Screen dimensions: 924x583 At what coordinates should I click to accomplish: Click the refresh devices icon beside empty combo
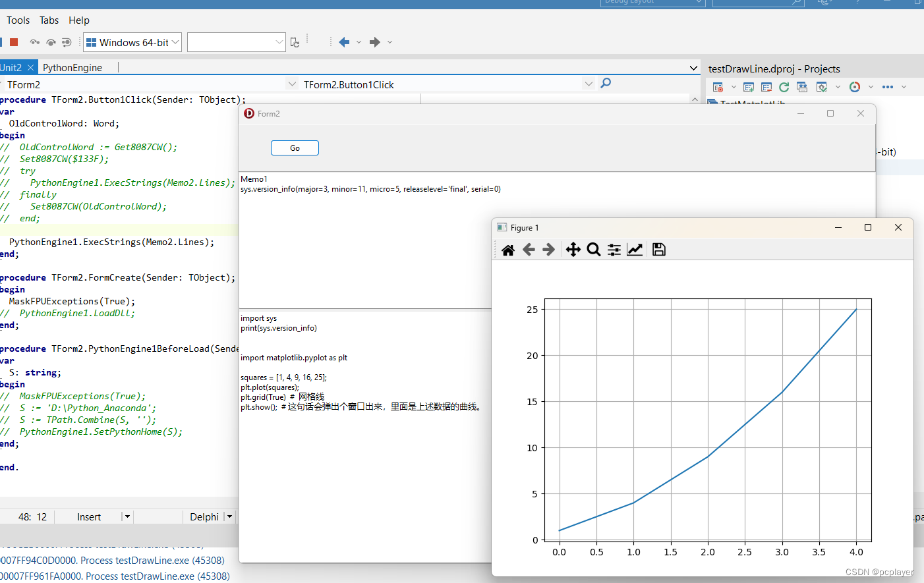pyautogui.click(x=295, y=42)
